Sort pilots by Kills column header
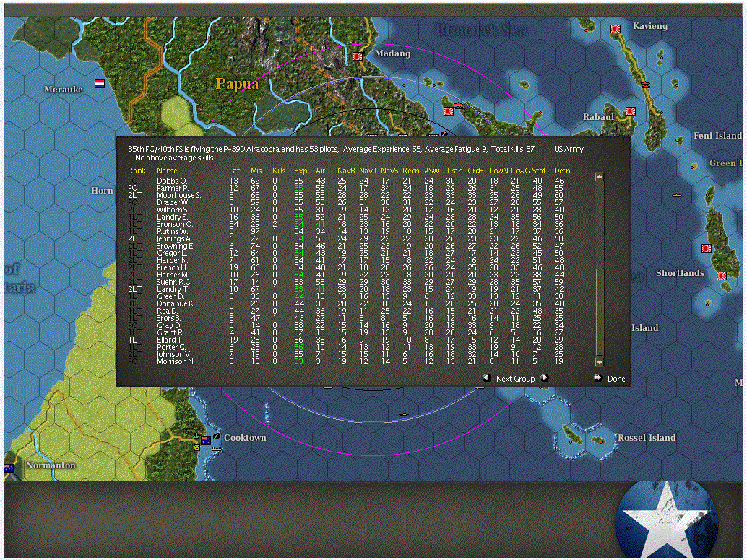The image size is (747, 560). [279, 171]
